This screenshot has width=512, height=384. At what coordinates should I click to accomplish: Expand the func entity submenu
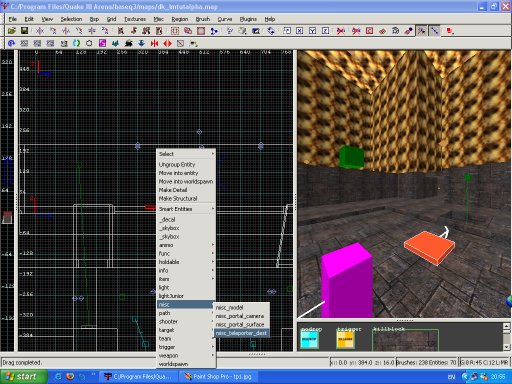[x=186, y=254]
